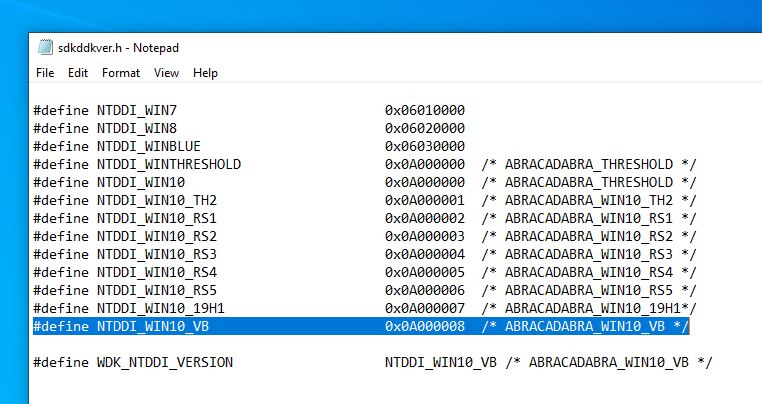The image size is (762, 404).
Task: Click the value 0x06030000
Action: click(x=425, y=146)
